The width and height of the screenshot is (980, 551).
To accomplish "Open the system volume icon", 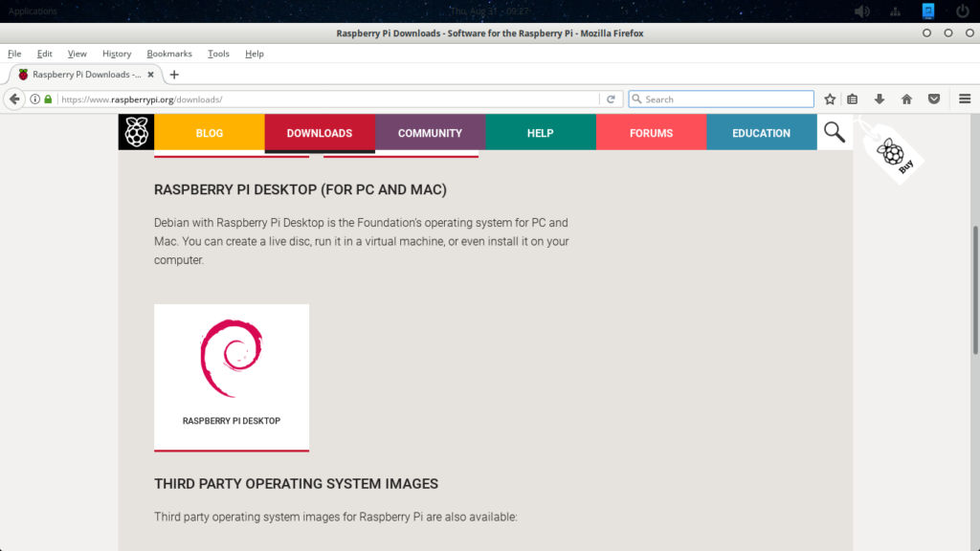I will tap(862, 11).
